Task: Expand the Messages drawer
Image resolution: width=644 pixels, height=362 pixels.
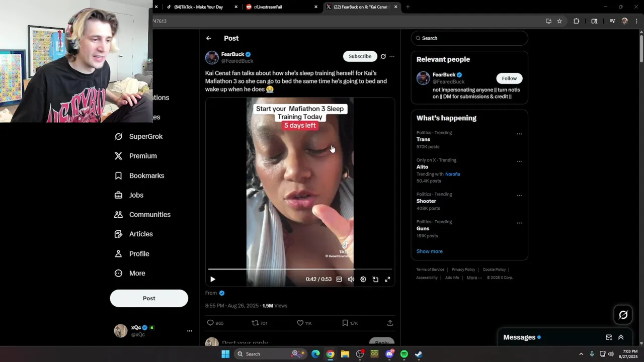Action: click(x=621, y=337)
